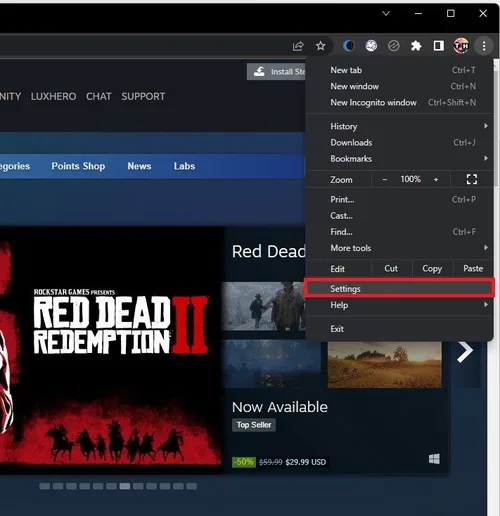Toggle the browser side panel icon
500x516 pixels.
[438, 46]
